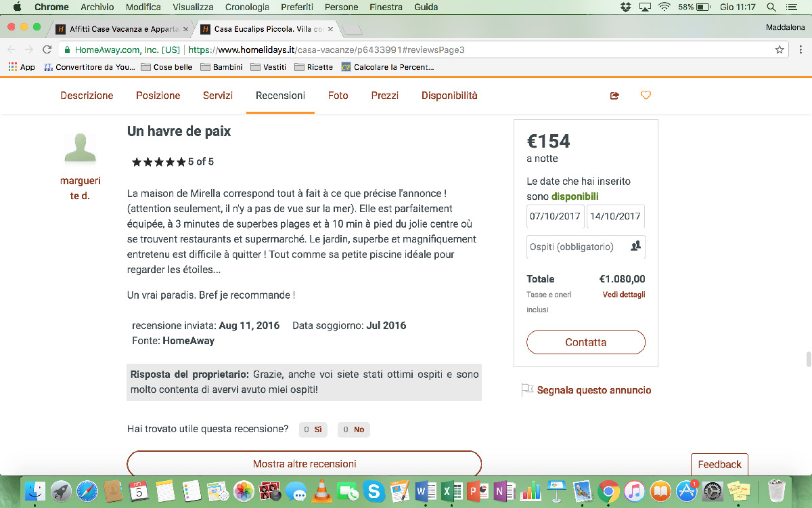Screen dimensions: 812x508
Task: Open the Bambini bookmarks folder
Action: click(x=221, y=67)
